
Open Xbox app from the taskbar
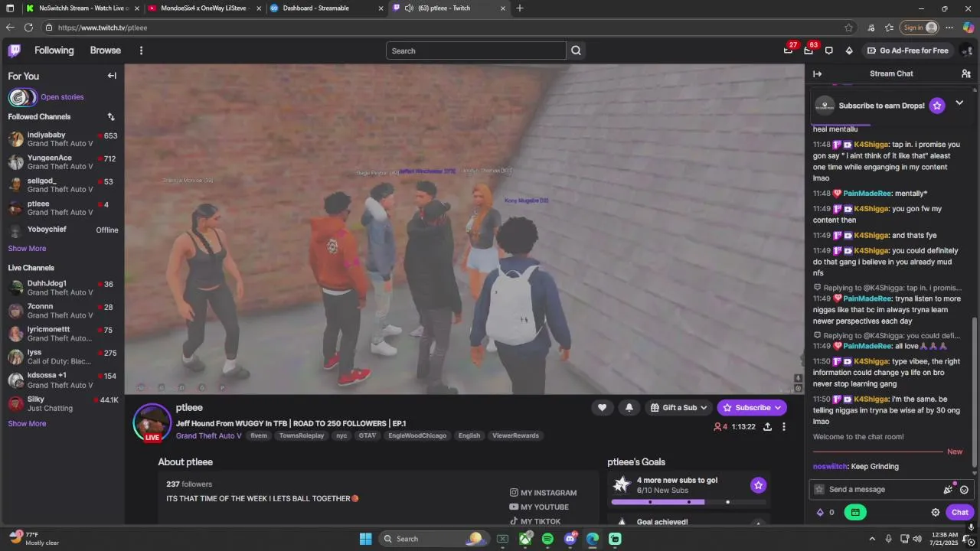point(525,539)
